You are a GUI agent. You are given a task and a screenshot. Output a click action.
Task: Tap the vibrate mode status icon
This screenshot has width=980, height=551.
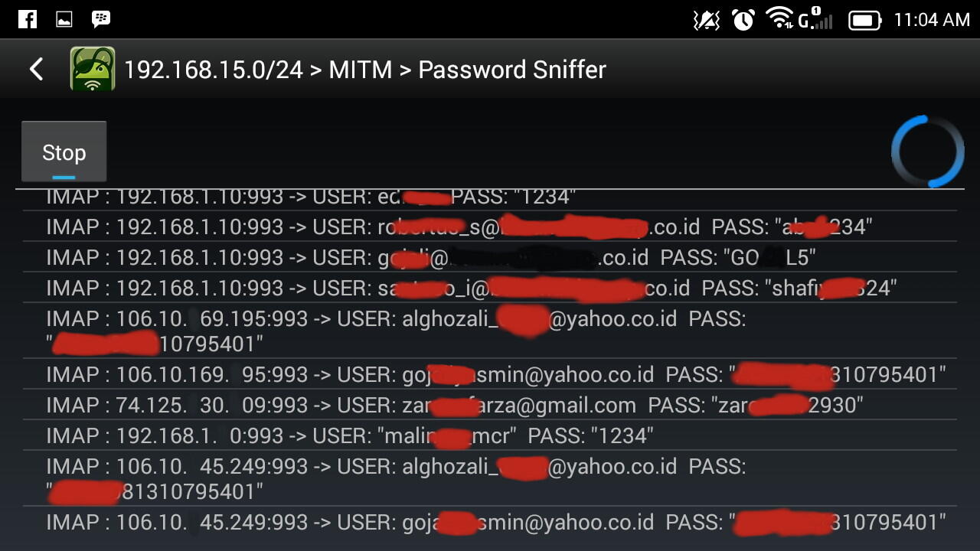point(706,20)
